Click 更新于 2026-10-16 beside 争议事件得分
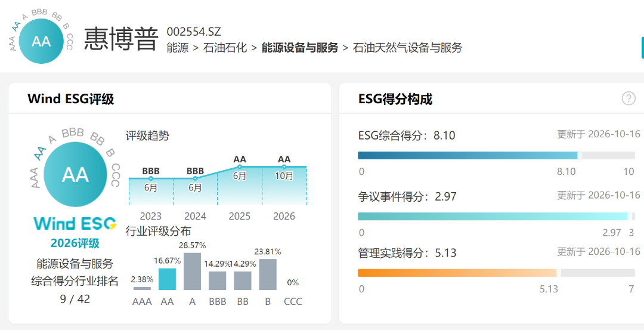644x330 pixels. click(599, 195)
